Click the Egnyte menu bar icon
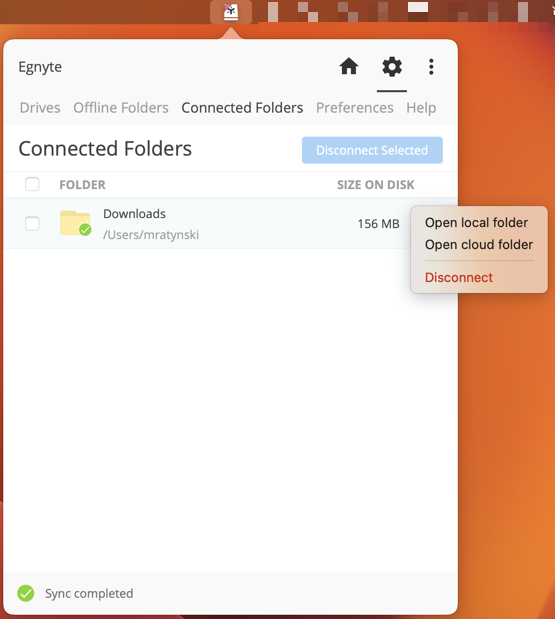Viewport: 555px width, 619px height. (x=231, y=12)
